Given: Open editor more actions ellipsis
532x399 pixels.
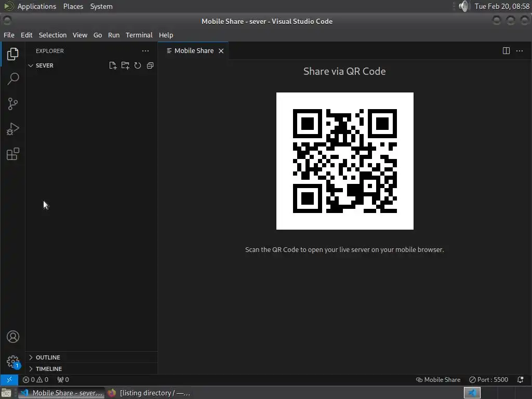Looking at the screenshot, I should click(x=520, y=51).
